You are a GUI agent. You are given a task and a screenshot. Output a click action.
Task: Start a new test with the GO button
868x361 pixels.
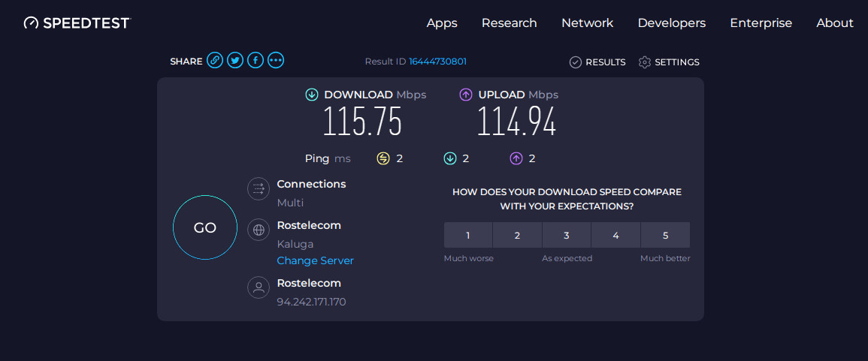(x=205, y=227)
